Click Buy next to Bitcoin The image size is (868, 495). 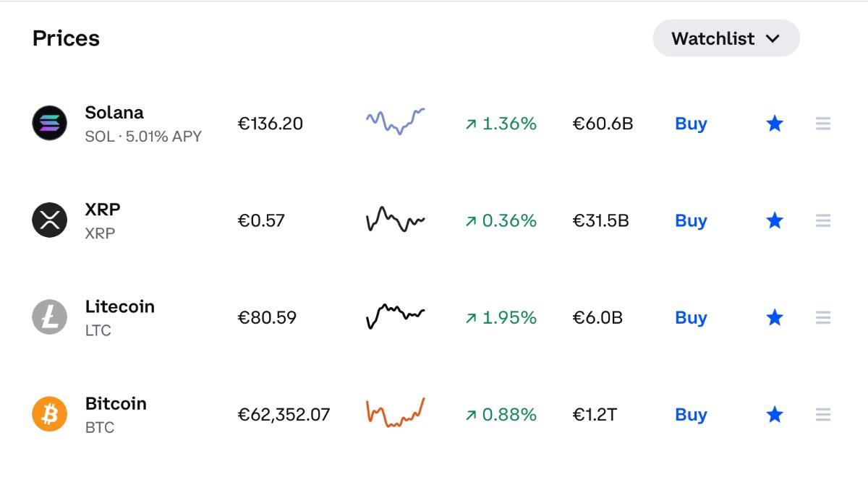pyautogui.click(x=691, y=414)
